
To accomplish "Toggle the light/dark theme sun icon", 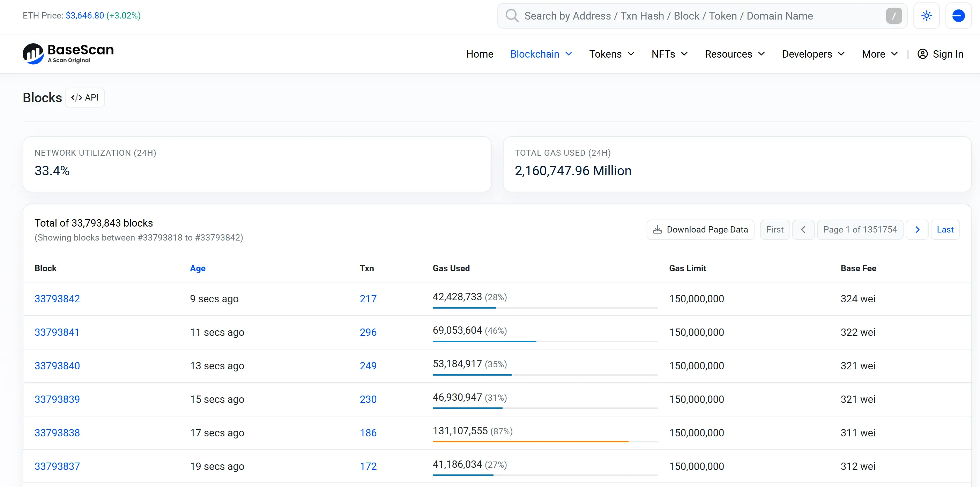I will [926, 16].
